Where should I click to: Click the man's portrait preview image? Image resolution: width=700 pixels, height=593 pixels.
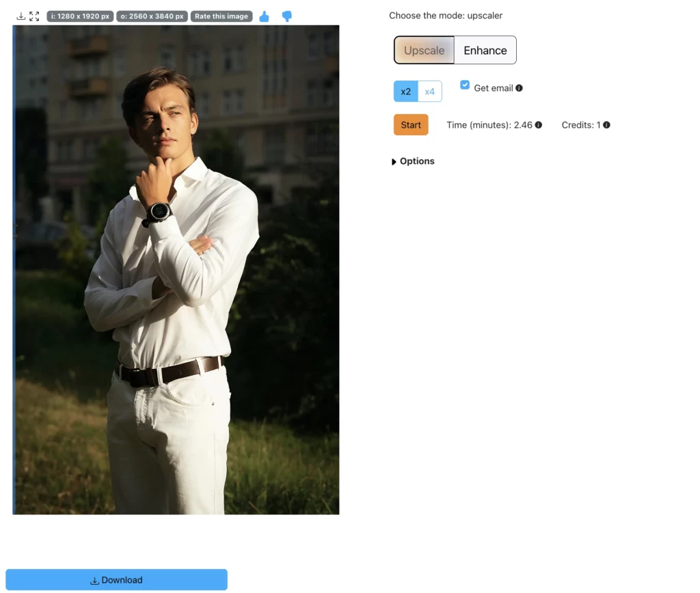click(175, 269)
